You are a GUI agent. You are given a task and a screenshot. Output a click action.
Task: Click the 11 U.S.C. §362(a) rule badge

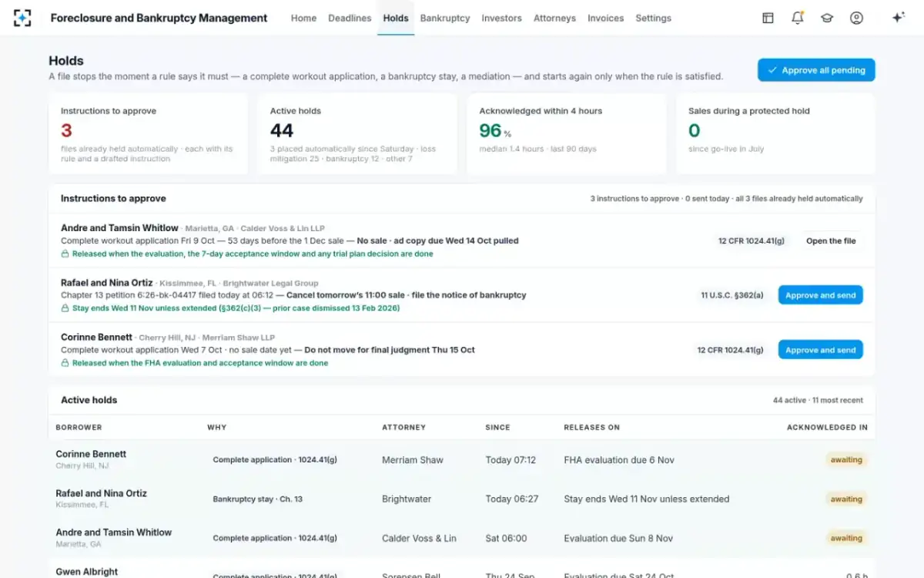pos(731,295)
